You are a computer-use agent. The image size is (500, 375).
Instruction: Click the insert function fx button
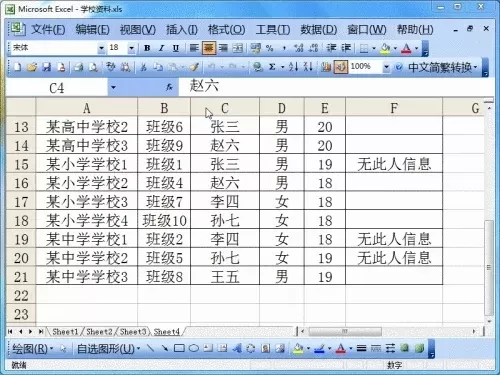[169, 88]
